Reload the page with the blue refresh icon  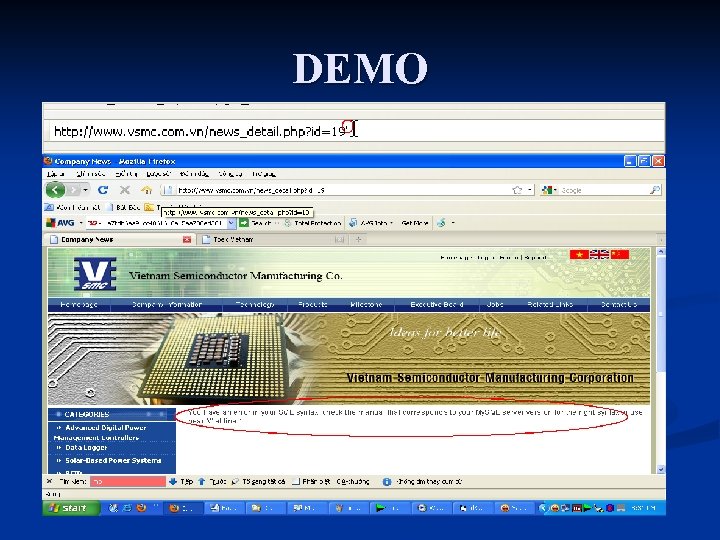point(103,190)
